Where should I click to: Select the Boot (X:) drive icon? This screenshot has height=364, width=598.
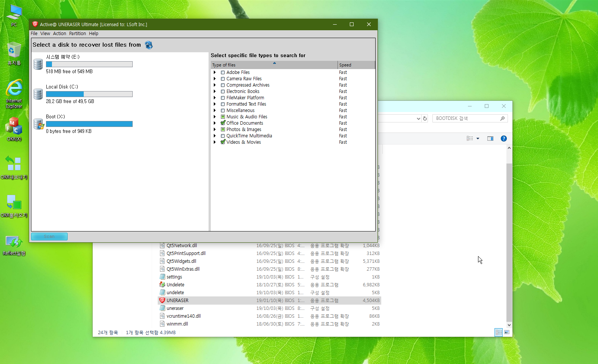point(38,124)
